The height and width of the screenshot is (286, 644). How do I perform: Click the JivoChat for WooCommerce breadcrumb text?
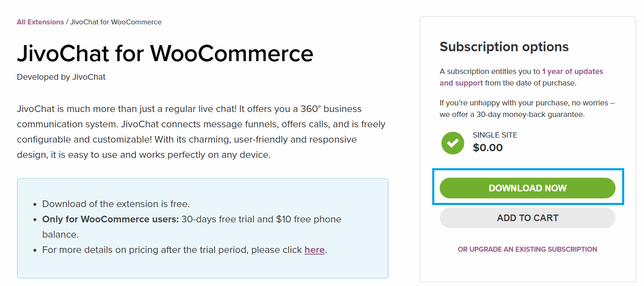click(116, 22)
